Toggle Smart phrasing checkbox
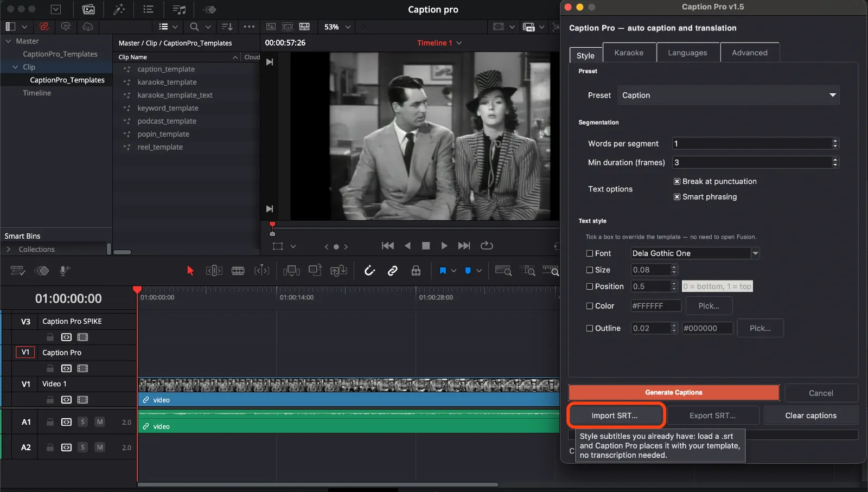 677,197
